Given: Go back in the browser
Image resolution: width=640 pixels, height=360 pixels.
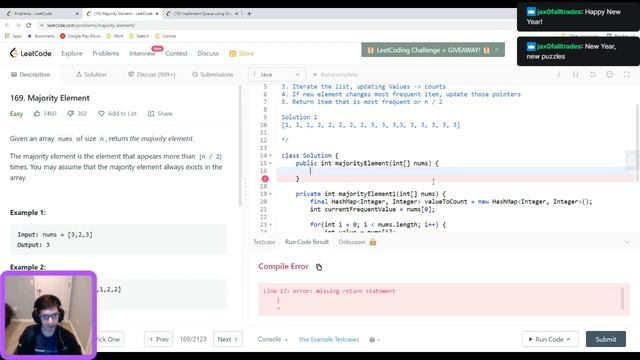Looking at the screenshot, I should pos(7,25).
